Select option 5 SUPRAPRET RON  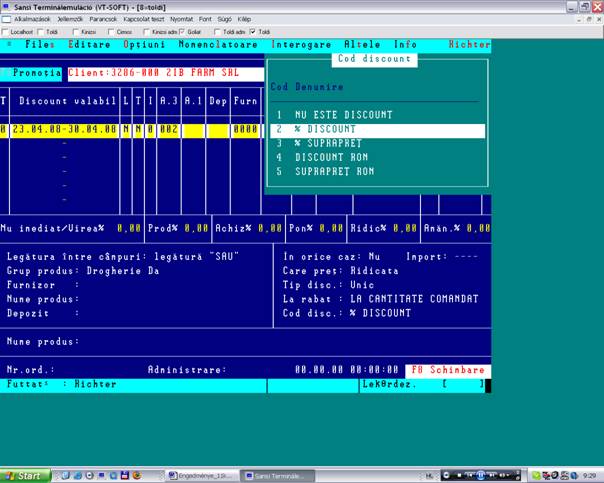coord(378,171)
